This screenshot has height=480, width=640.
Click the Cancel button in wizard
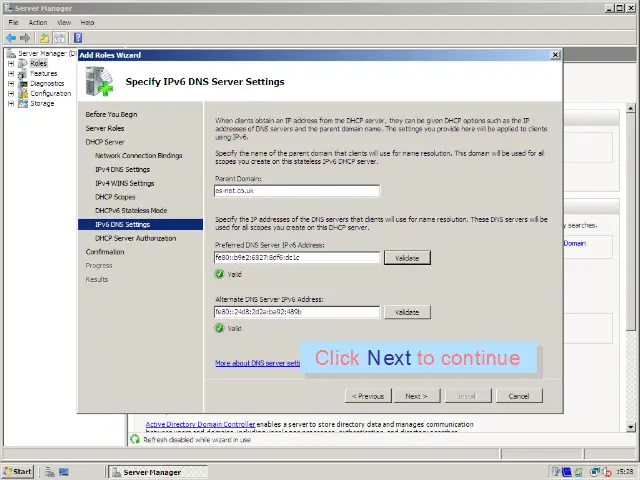pos(519,396)
